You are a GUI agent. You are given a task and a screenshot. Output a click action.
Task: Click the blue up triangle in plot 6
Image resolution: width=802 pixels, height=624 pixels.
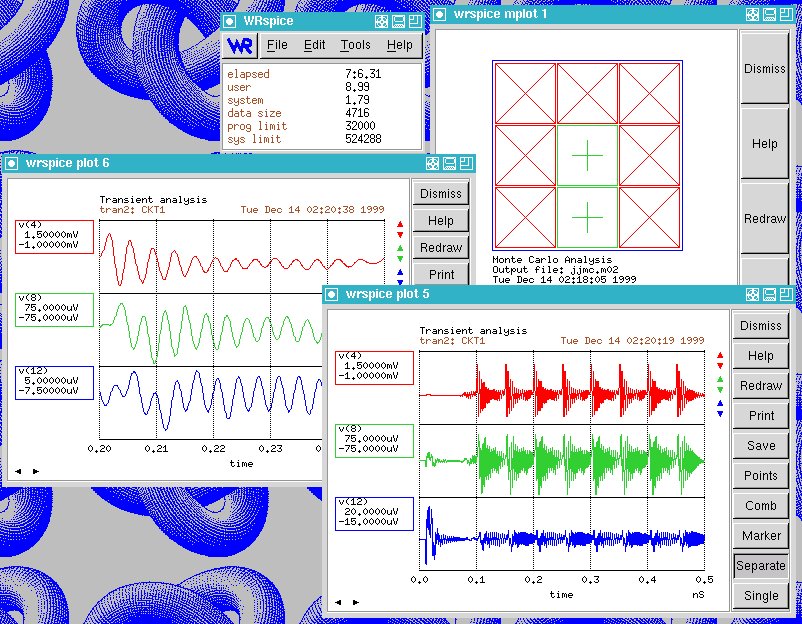coord(400,272)
